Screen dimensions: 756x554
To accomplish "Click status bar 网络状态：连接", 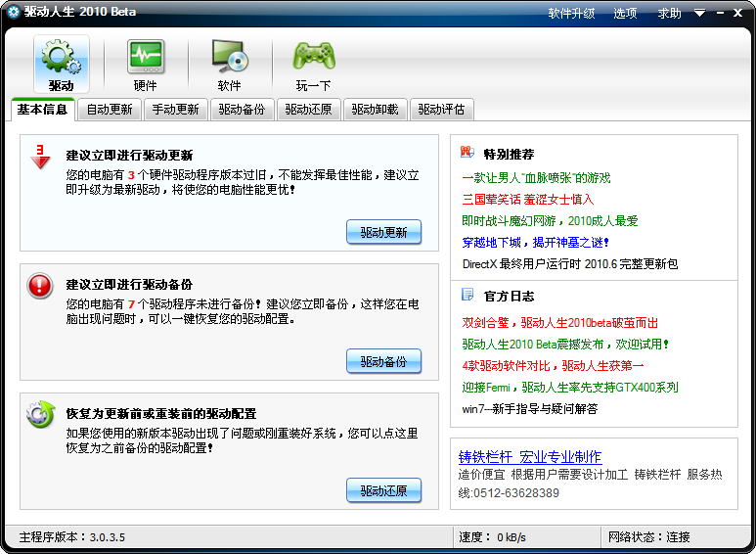I will (x=649, y=537).
